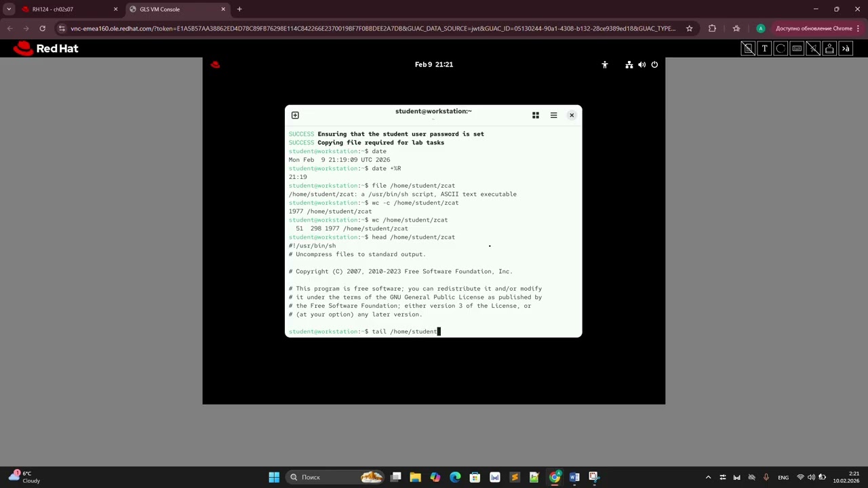Screen dimensions: 868x488
Task: Launch Microsoft Copilot from the taskbar
Action: click(x=435, y=477)
